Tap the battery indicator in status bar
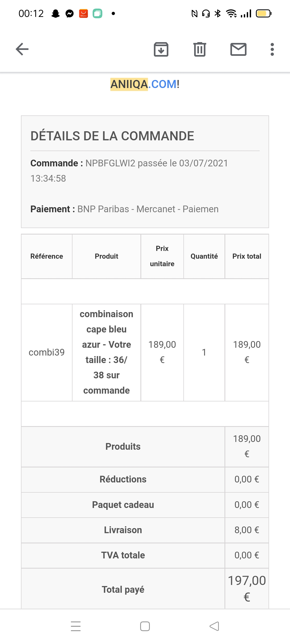 pyautogui.click(x=264, y=13)
